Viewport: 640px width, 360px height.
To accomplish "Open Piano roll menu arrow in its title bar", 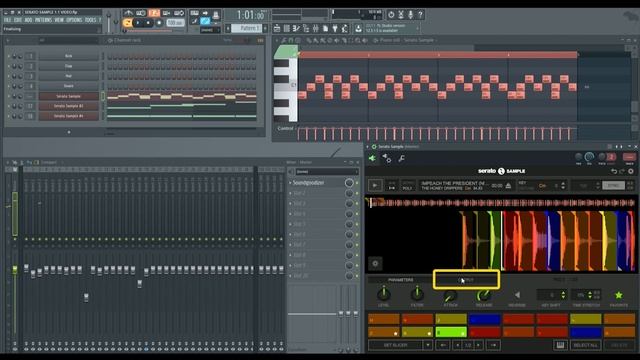I will (x=277, y=40).
